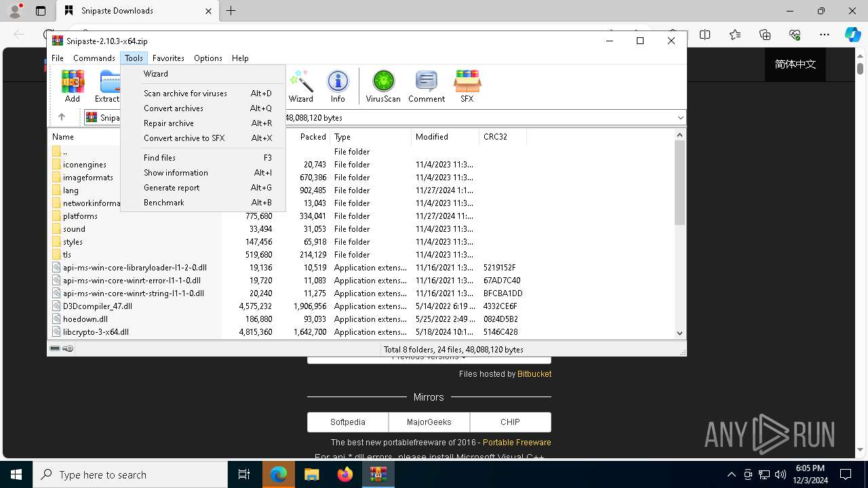The height and width of the screenshot is (488, 868).
Task: Click the volume icon in system tray
Action: [781, 474]
